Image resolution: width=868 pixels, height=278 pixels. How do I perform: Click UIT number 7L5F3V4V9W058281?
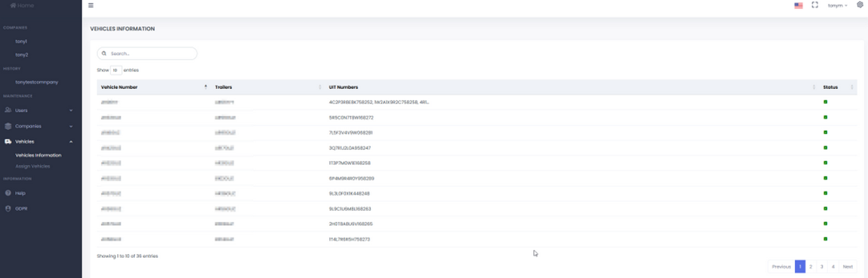[351, 133]
